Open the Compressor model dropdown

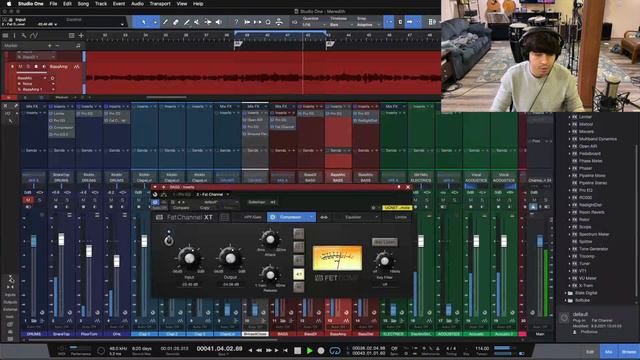click(x=311, y=217)
